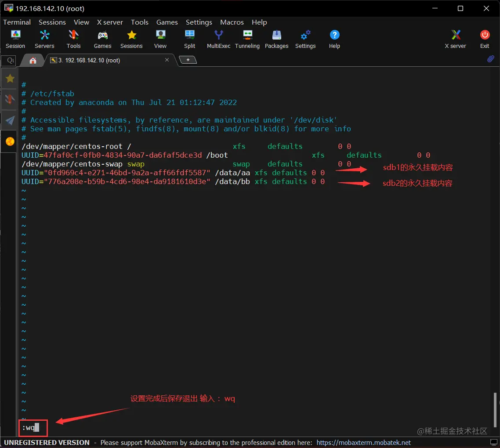Image resolution: width=500 pixels, height=448 pixels.
Task: Open the Games menu
Action: [167, 22]
